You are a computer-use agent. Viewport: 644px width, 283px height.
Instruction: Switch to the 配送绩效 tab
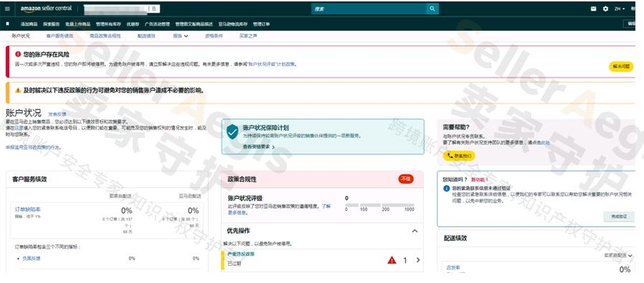(146, 36)
